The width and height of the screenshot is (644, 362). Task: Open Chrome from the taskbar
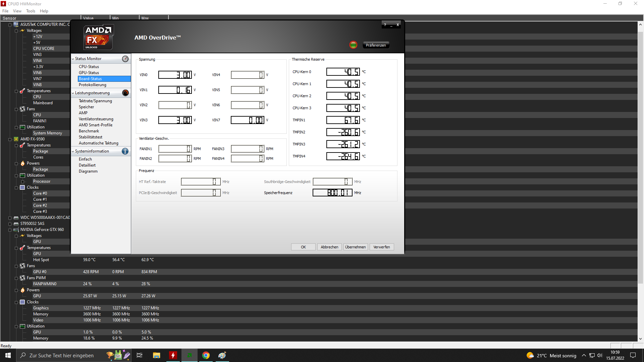tap(206, 355)
